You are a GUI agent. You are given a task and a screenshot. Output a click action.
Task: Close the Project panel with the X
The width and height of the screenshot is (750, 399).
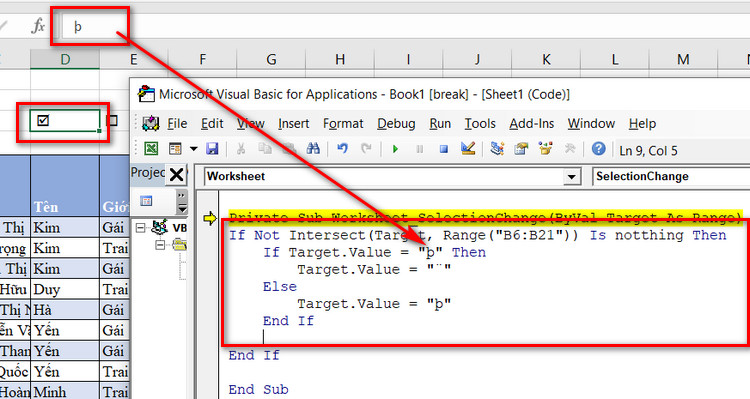click(176, 175)
